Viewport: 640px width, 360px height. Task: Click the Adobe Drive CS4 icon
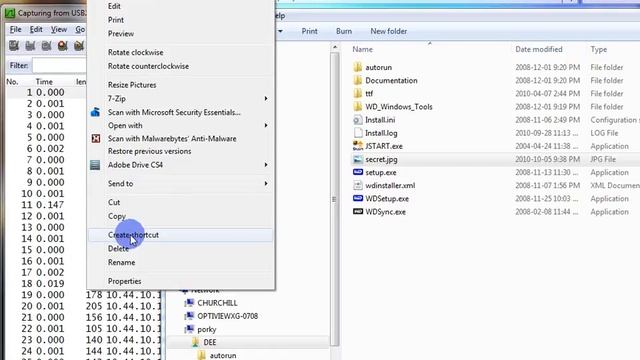95,165
